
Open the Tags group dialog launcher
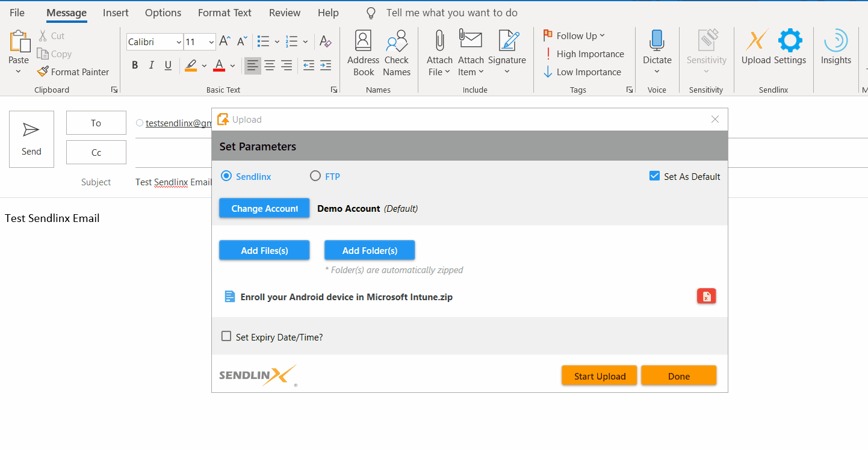coord(630,90)
